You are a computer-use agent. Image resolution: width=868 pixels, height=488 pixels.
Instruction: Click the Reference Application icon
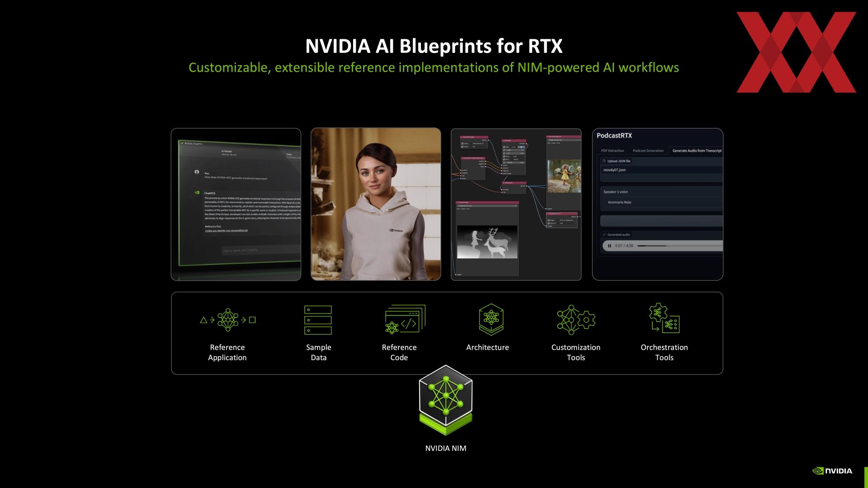coord(228,320)
